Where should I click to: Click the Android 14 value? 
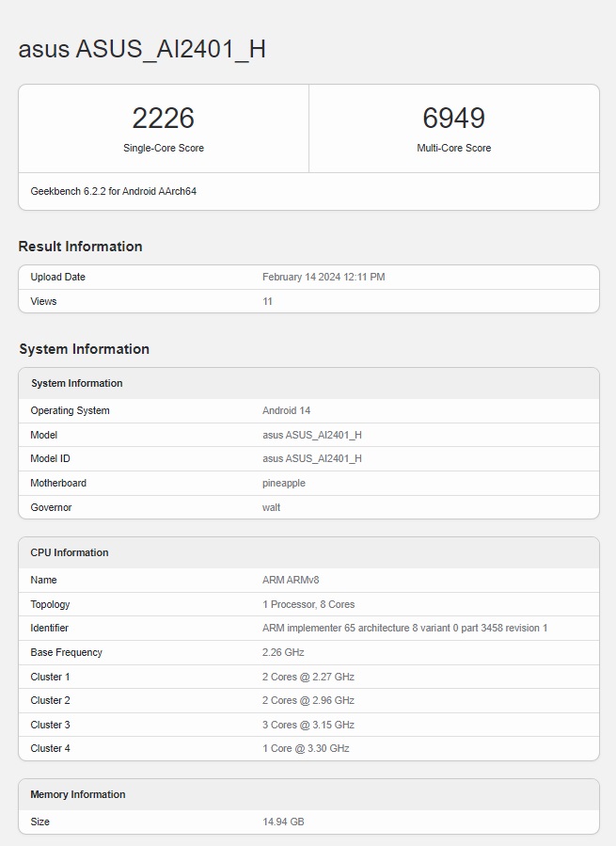click(x=287, y=410)
